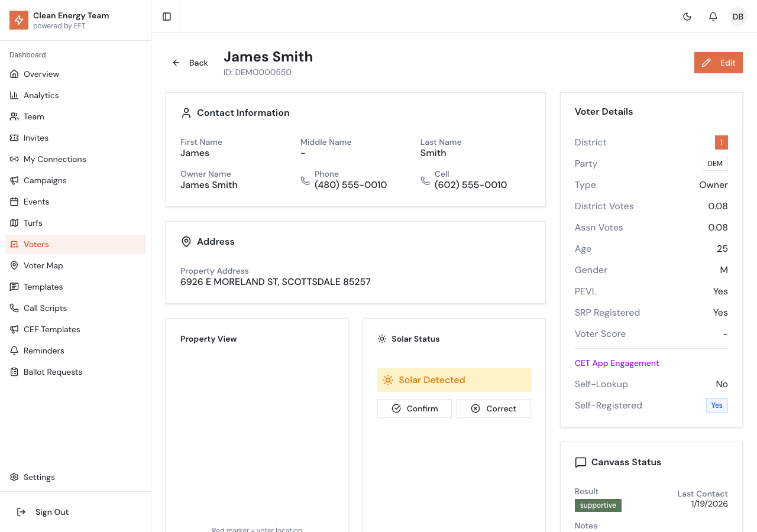
Task: Click the orange District 1 badge
Action: (721, 142)
